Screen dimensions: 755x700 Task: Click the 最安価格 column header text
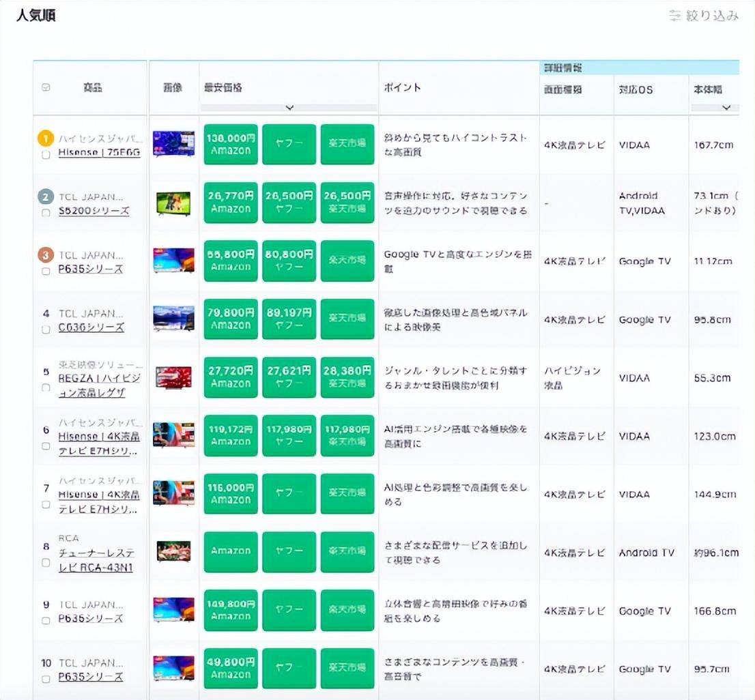pyautogui.click(x=223, y=87)
